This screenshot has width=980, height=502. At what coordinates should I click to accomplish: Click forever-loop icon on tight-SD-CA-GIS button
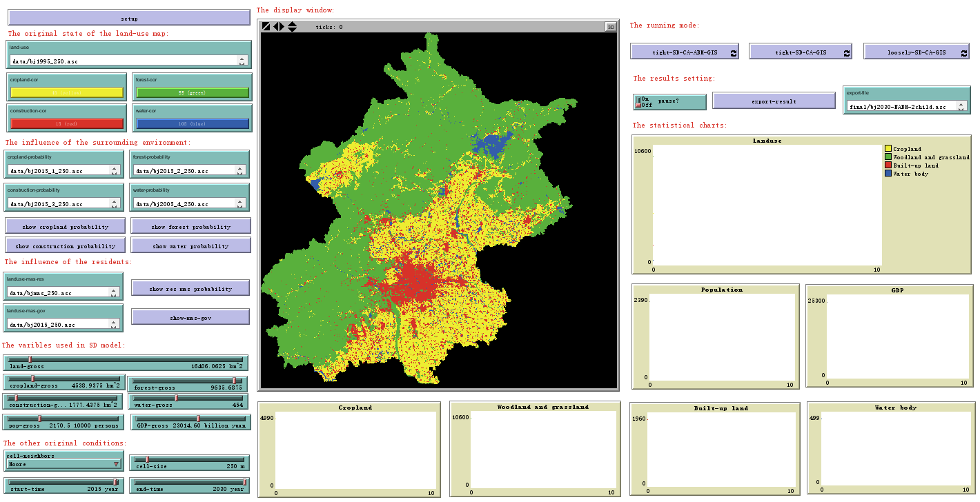(847, 52)
